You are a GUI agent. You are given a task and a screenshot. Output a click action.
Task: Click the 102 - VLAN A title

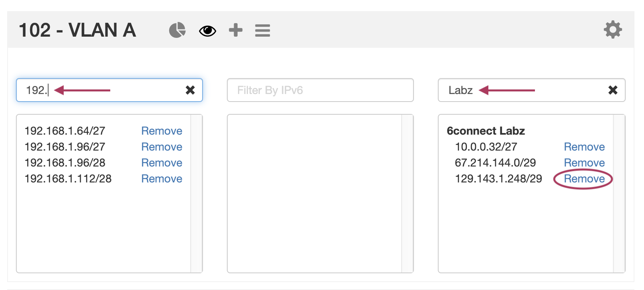point(78,30)
